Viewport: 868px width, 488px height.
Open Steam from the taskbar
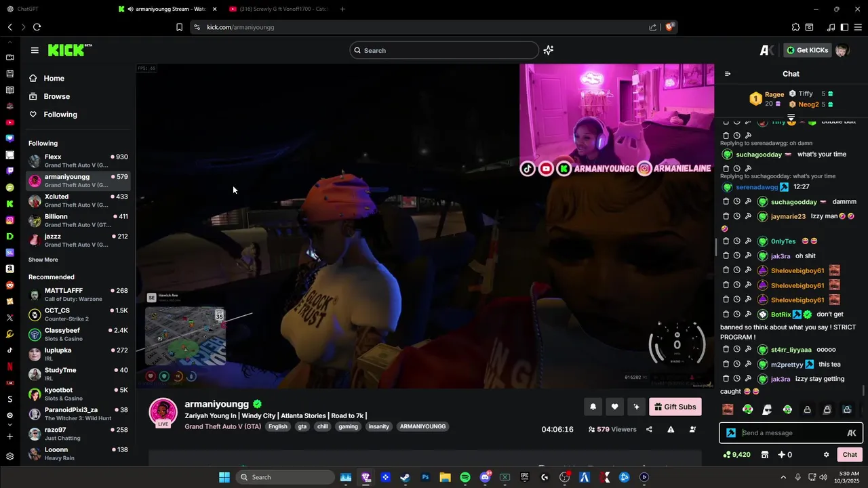(x=405, y=477)
